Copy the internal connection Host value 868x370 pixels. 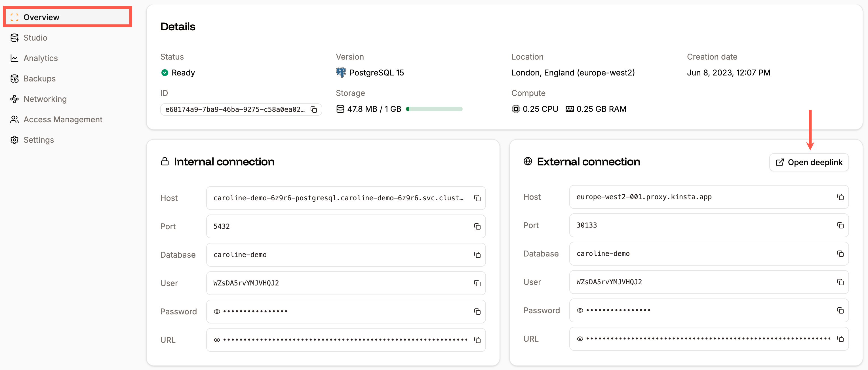pos(477,198)
